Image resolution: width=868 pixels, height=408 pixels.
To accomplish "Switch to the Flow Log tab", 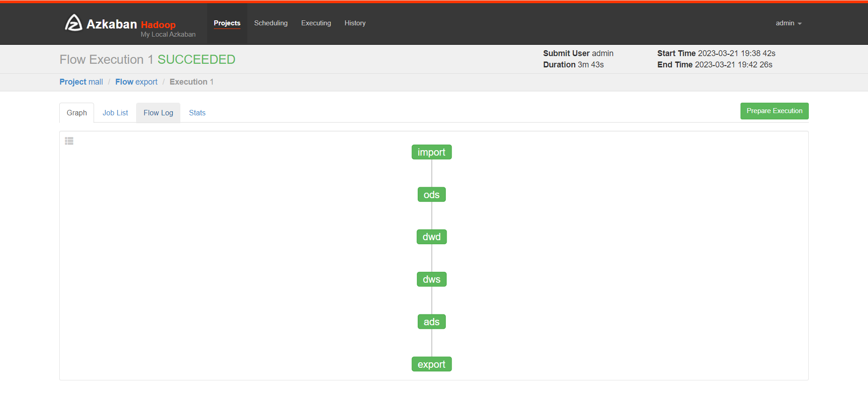I will (158, 113).
